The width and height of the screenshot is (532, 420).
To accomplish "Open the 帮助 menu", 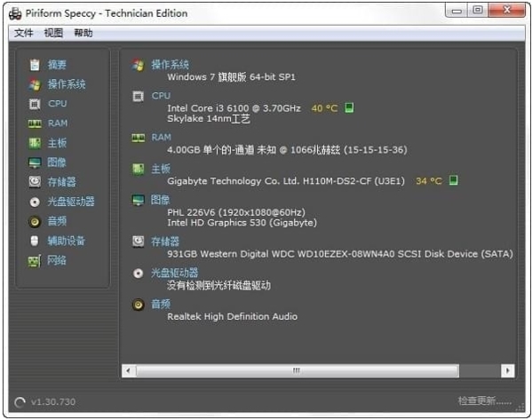I will click(83, 33).
